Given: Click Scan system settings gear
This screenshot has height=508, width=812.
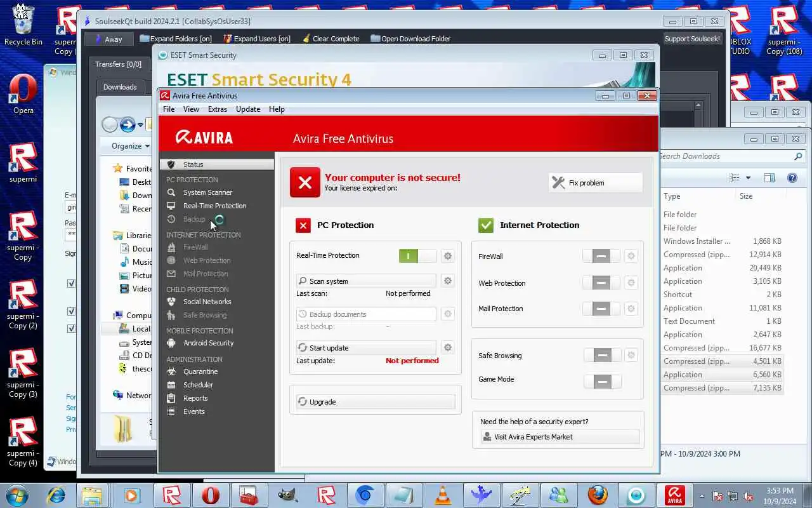Looking at the screenshot, I should click(x=448, y=281).
